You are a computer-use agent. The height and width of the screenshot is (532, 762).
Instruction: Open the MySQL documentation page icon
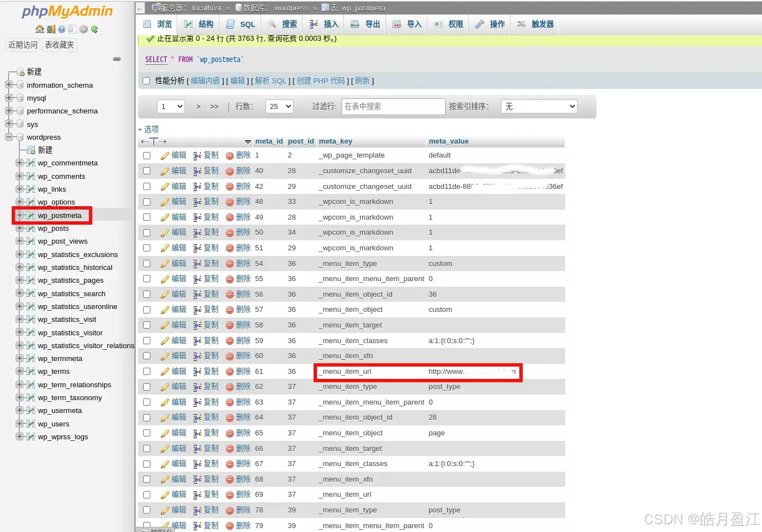click(x=72, y=29)
